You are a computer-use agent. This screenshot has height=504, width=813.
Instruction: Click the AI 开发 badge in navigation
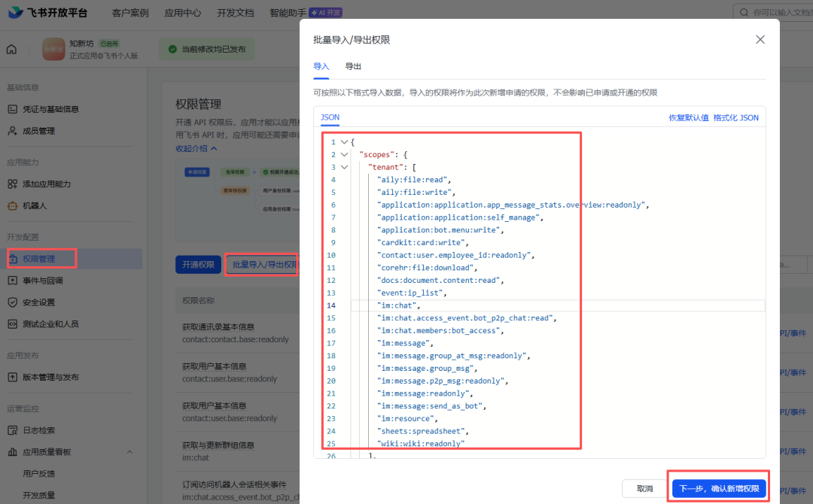coord(326,13)
